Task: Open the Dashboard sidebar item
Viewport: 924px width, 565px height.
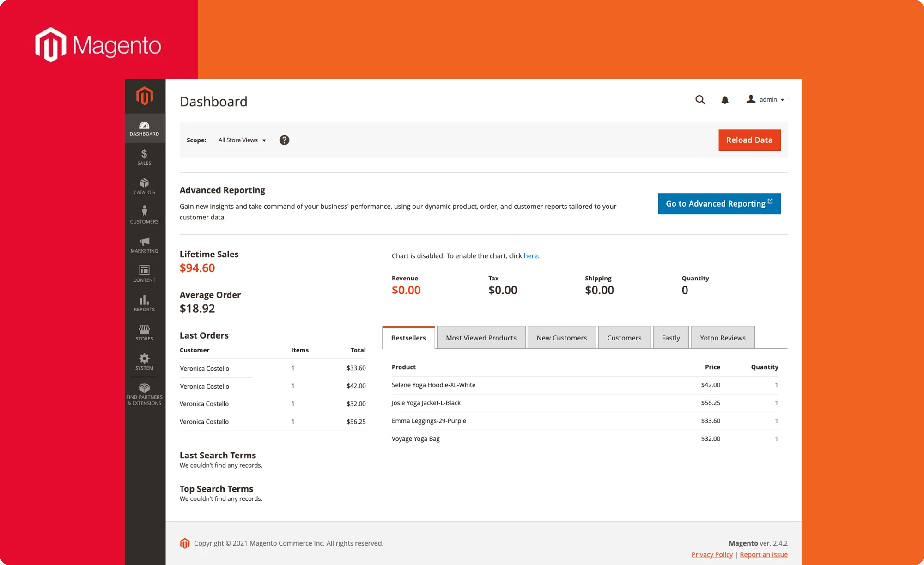Action: pyautogui.click(x=145, y=128)
